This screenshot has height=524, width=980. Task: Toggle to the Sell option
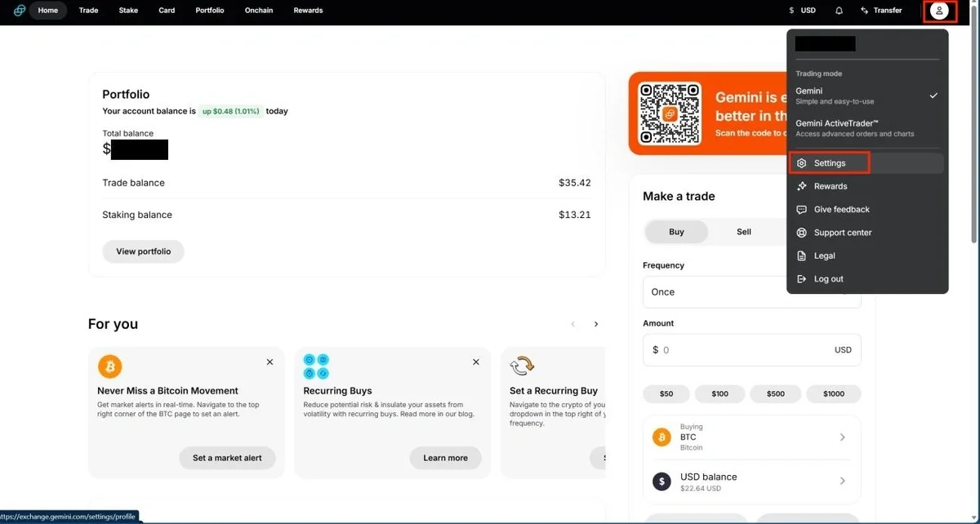tap(743, 232)
